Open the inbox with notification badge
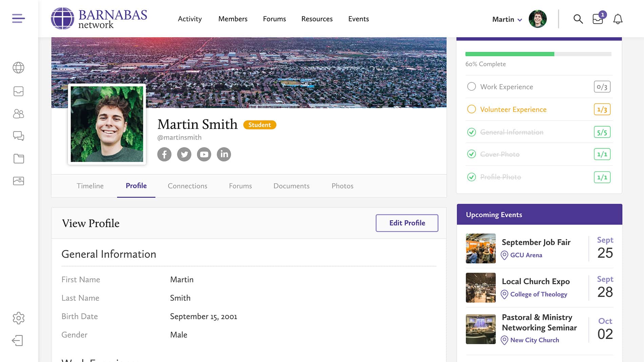The width and height of the screenshot is (644, 362). click(598, 19)
